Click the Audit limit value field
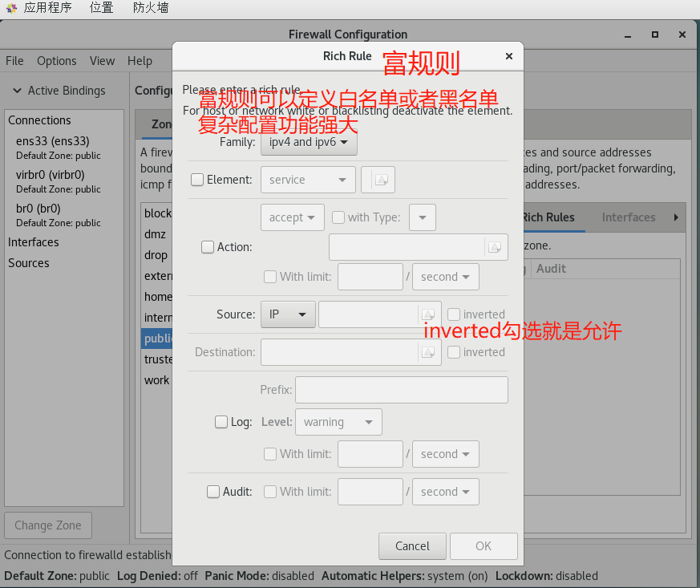The height and width of the screenshot is (588, 700). 370,492
